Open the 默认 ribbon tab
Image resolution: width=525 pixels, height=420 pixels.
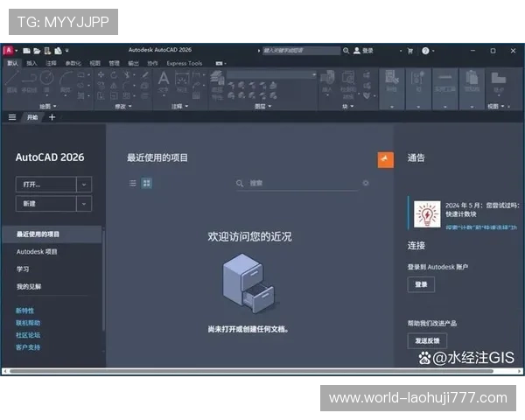12,63
